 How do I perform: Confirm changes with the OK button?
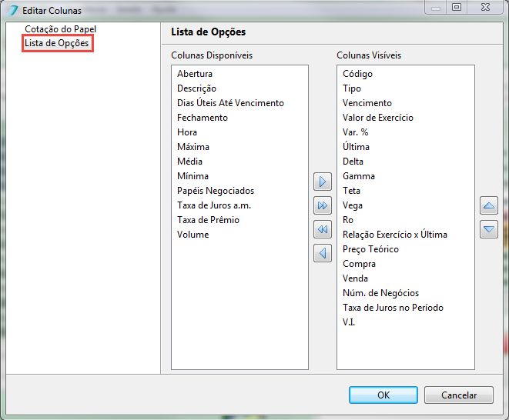tap(383, 395)
